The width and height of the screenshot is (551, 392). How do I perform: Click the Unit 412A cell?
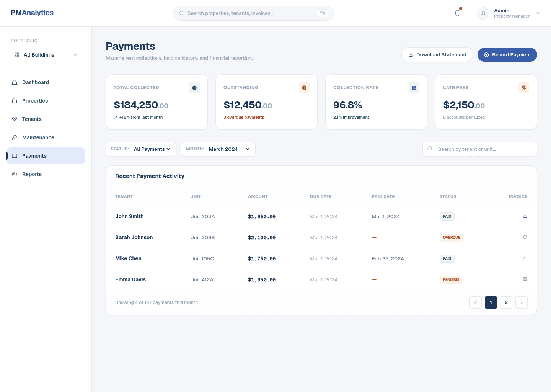click(202, 279)
